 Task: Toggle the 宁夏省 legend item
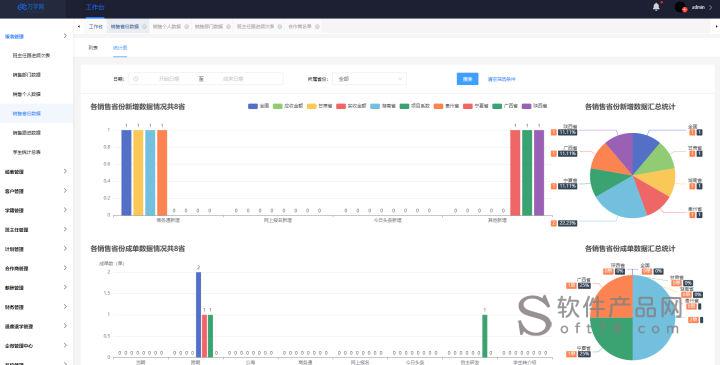coord(476,106)
